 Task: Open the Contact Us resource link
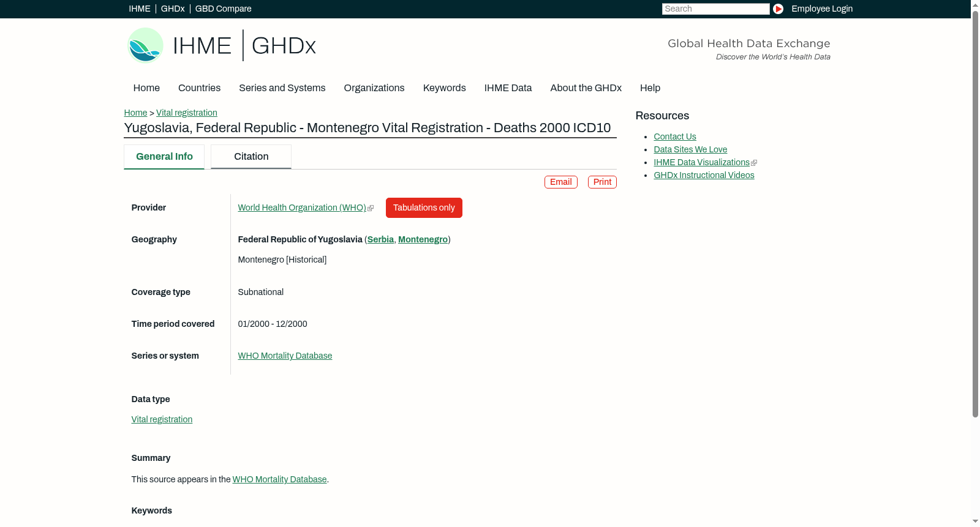(675, 136)
